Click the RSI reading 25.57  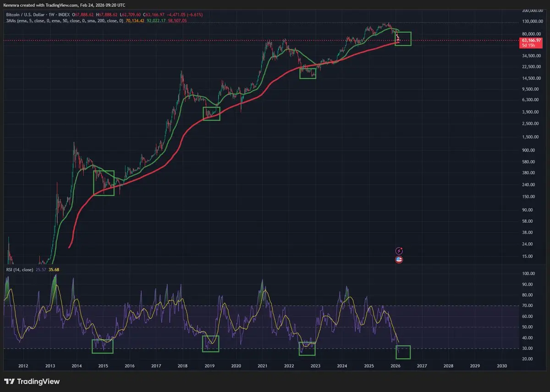40,270
